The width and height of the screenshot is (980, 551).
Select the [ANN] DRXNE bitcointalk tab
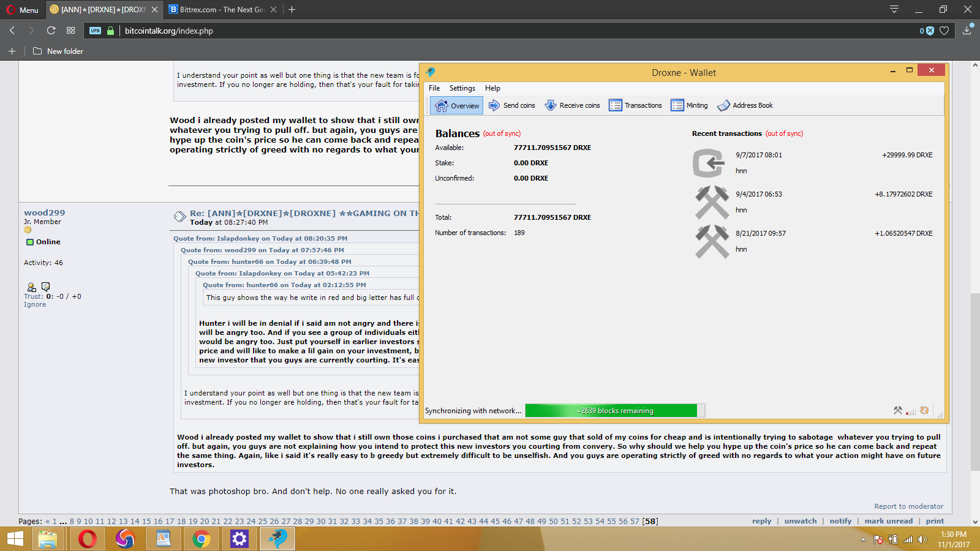pos(103,10)
